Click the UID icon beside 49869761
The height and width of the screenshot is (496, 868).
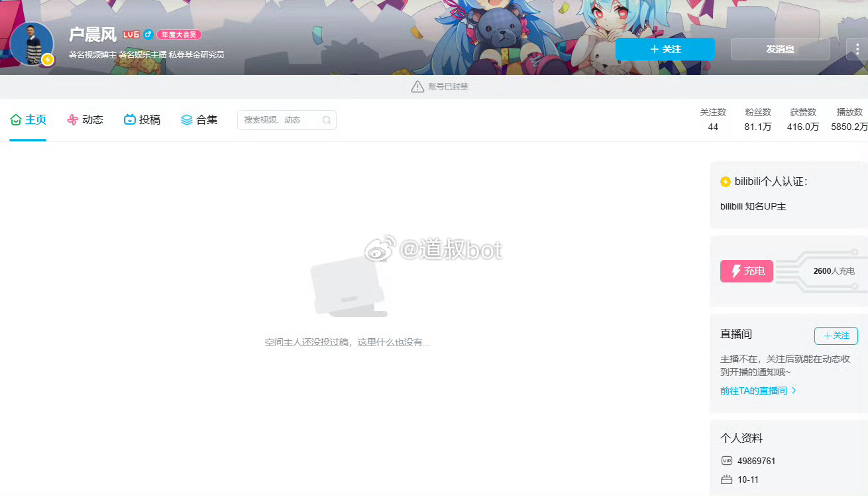click(726, 461)
